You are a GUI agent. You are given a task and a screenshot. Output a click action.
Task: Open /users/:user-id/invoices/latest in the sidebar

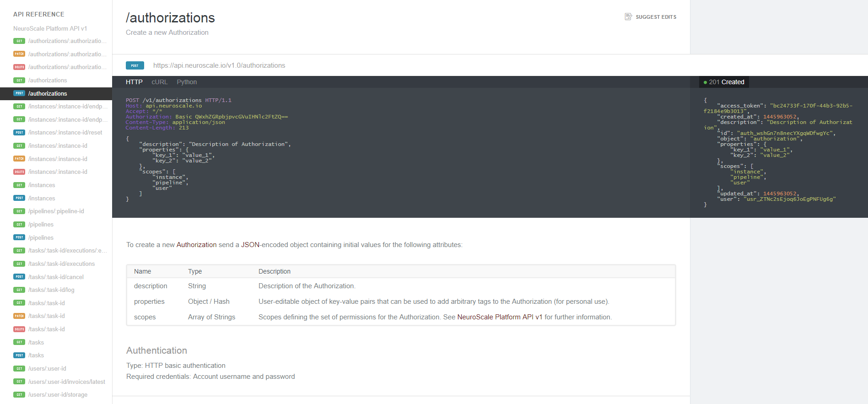[x=66, y=382]
